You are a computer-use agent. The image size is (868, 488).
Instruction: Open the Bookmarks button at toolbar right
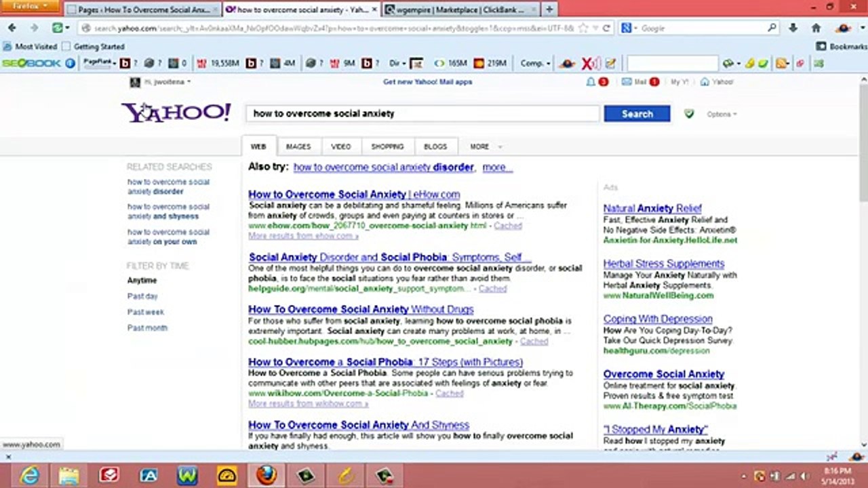point(843,47)
